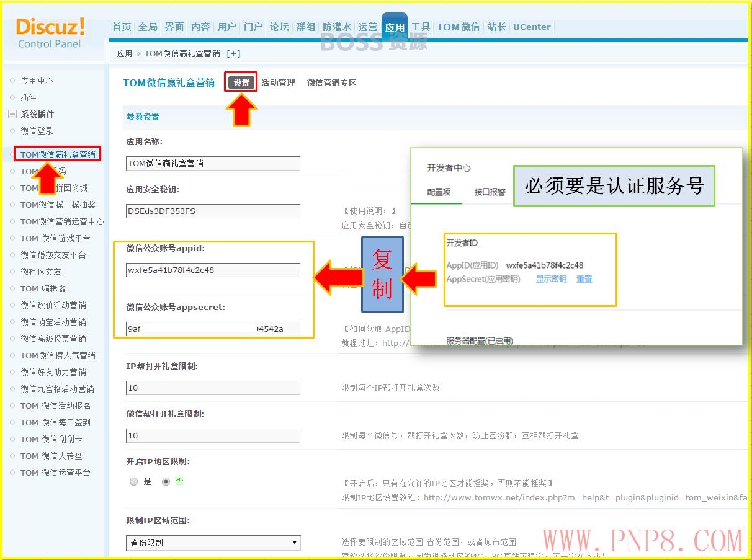This screenshot has width=752, height=560.
Task: Open the 防灌水 top menu
Action: point(337,27)
